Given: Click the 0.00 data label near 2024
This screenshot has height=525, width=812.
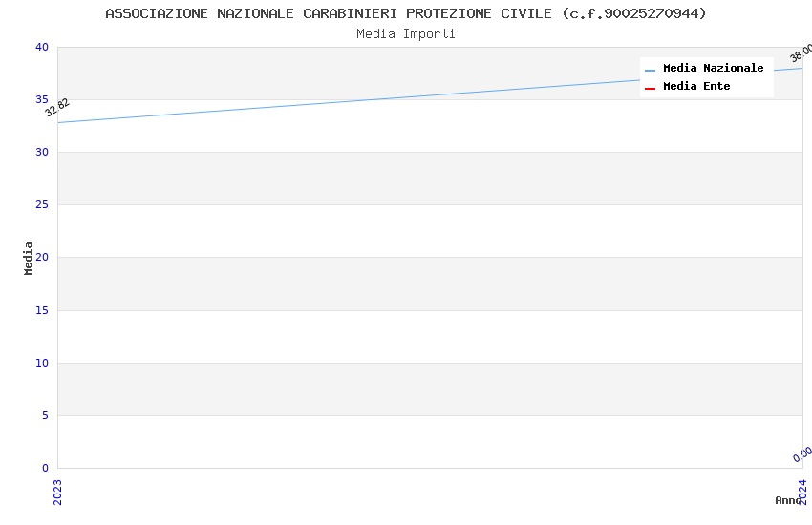Looking at the screenshot, I should point(802,454).
